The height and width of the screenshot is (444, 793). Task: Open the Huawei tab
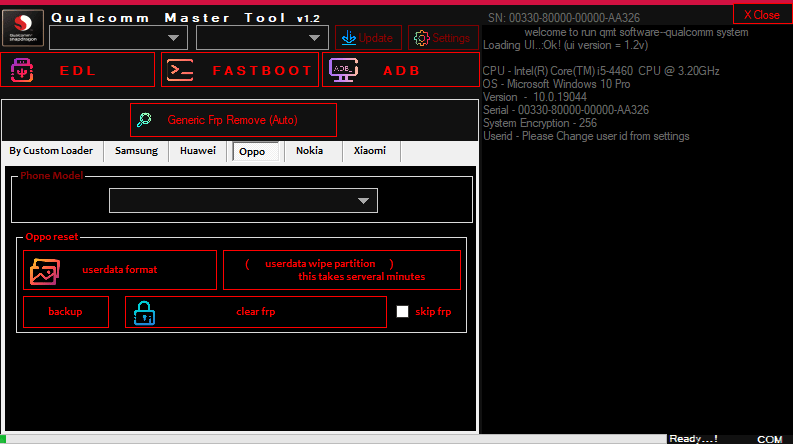(x=198, y=151)
